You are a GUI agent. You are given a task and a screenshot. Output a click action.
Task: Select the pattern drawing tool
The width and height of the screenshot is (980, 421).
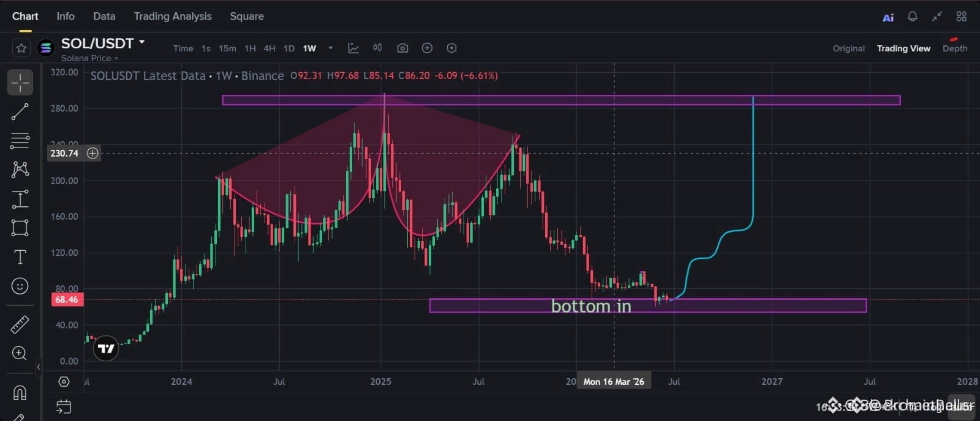(x=20, y=170)
